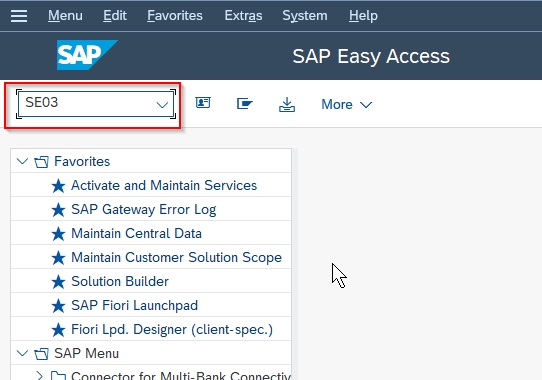Click star icon beside Maintain Central Data
Image resolution: width=542 pixels, height=380 pixels.
(58, 234)
